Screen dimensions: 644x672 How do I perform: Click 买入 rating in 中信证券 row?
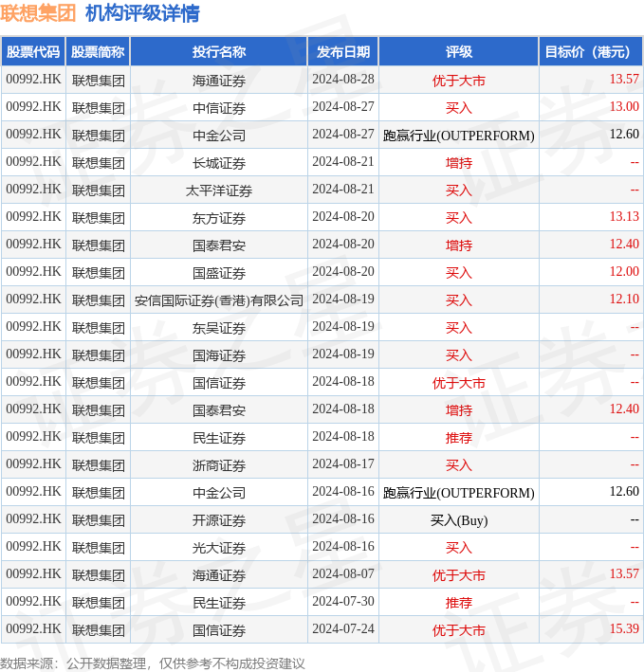[x=459, y=107]
